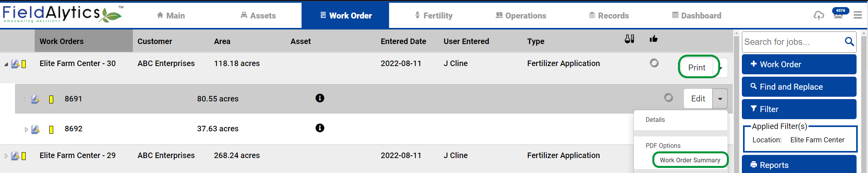Click the cloud sync icon
Screen dimensions: 868x173
pyautogui.click(x=819, y=15)
